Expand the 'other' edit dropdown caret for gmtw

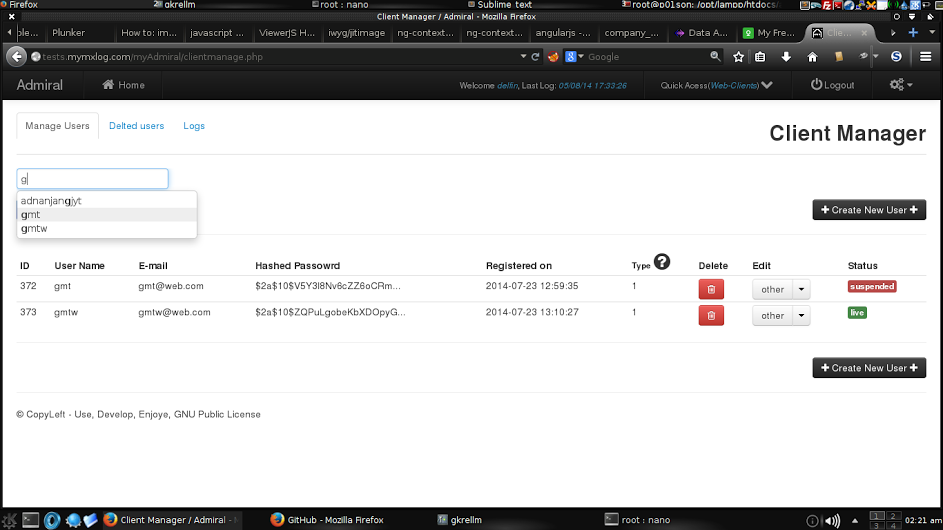pos(801,315)
